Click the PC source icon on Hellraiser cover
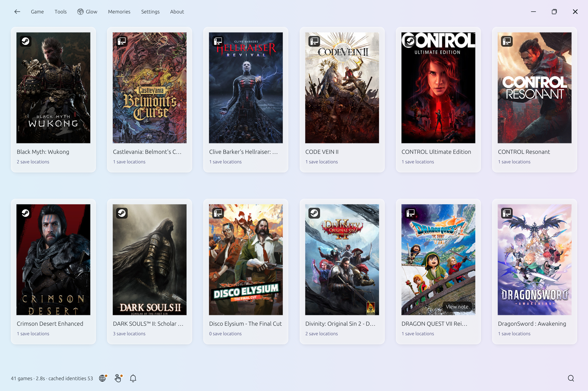 point(218,41)
